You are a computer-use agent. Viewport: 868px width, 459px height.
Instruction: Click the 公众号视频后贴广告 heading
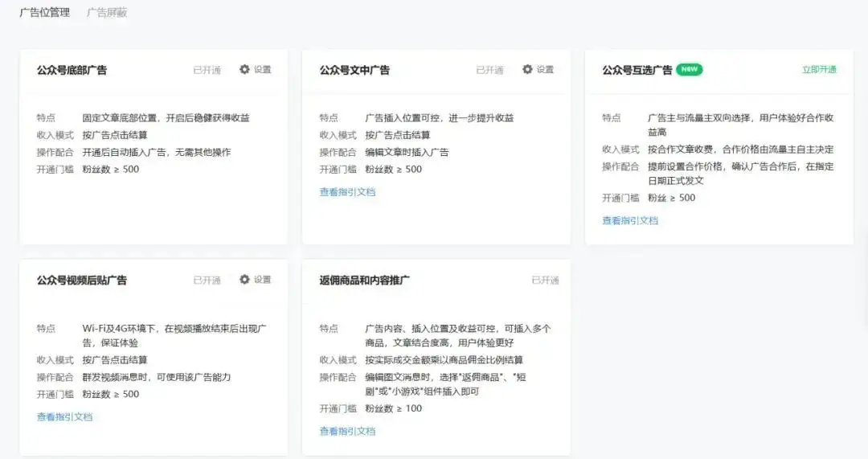(81, 281)
